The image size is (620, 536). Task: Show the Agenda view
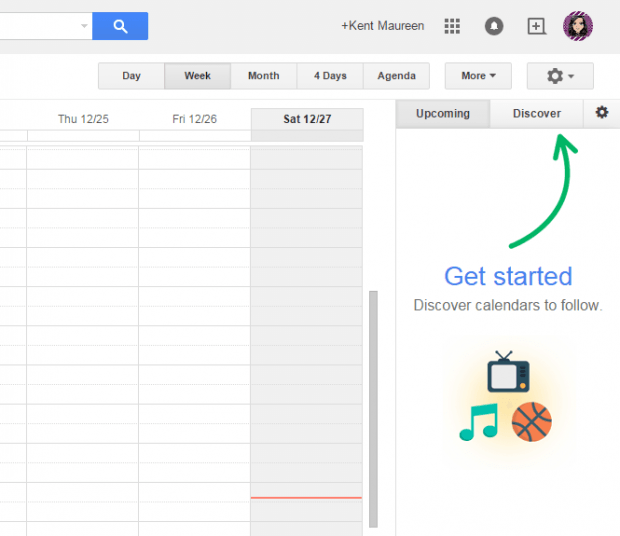tap(396, 76)
